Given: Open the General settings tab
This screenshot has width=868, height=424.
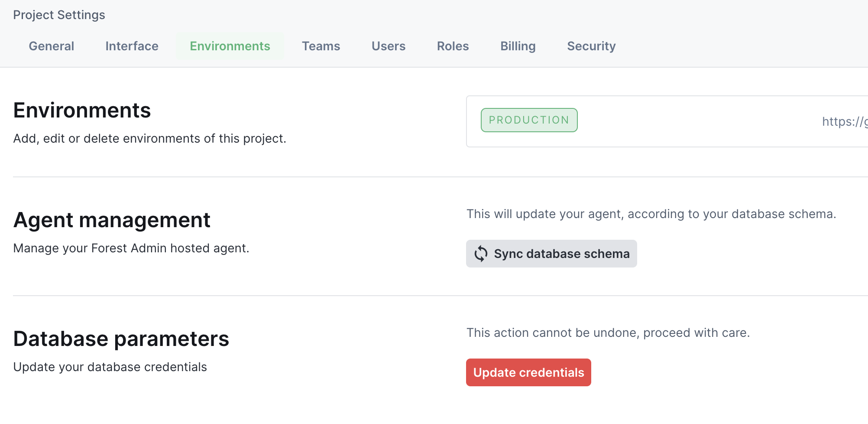Looking at the screenshot, I should pos(52,46).
